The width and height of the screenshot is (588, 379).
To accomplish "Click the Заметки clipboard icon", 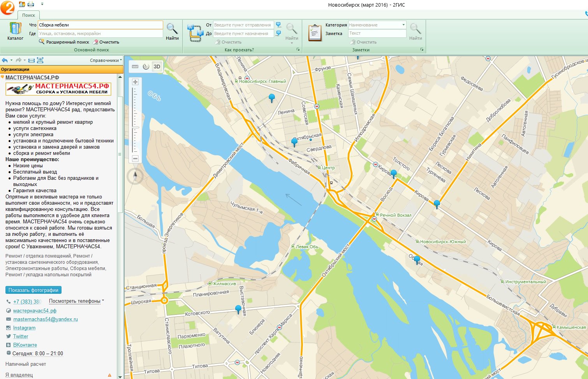I will click(315, 33).
